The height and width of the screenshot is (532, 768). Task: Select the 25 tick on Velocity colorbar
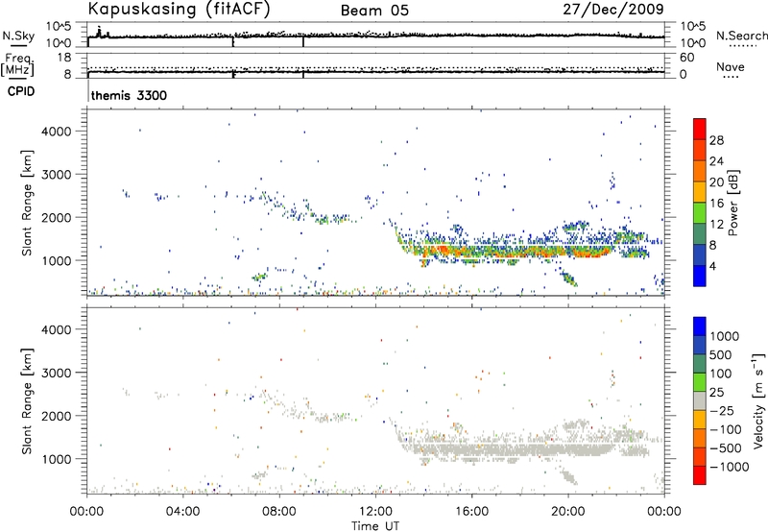tap(716, 392)
